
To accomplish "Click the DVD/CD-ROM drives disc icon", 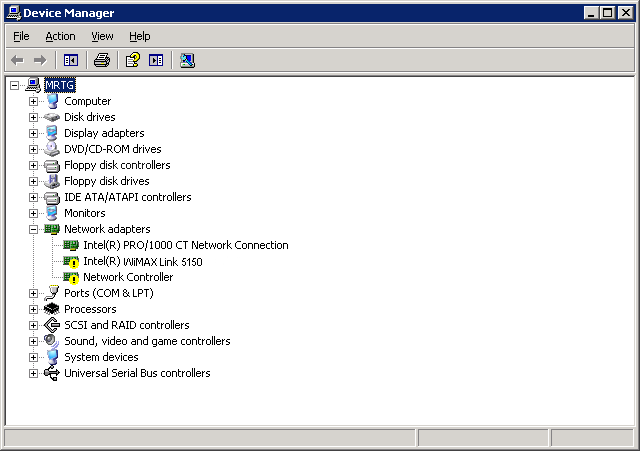I will [52, 149].
